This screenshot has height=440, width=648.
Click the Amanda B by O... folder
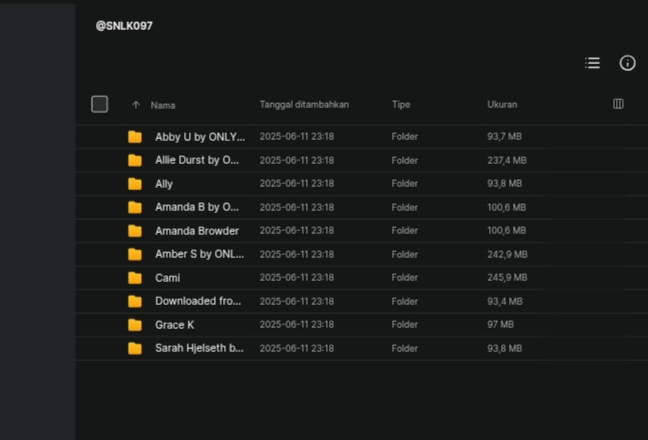pos(197,207)
